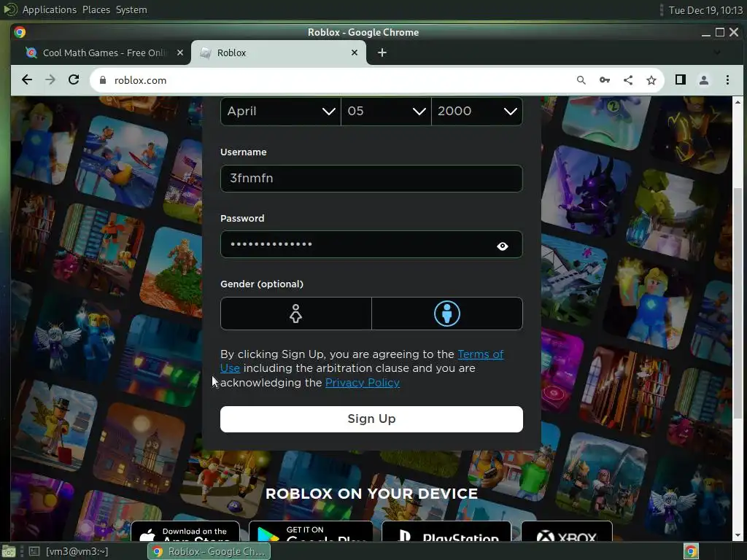
Task: Click the 'Gender (optional)' label
Action: coord(262,284)
